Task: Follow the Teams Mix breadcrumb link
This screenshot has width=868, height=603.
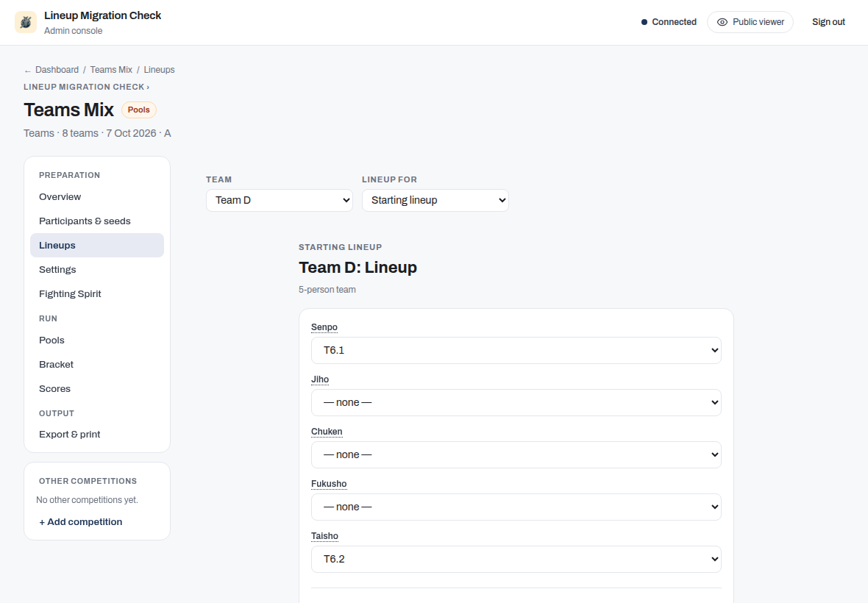Action: click(111, 70)
